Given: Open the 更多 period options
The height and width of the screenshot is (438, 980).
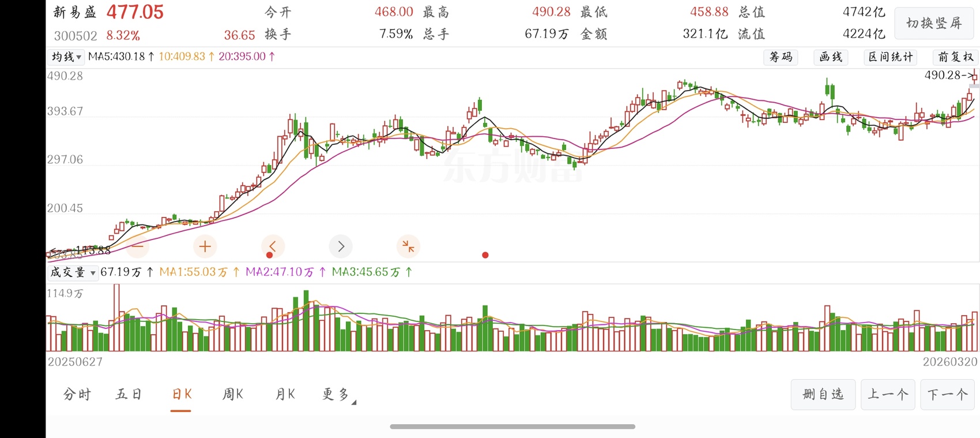Looking at the screenshot, I should click(338, 395).
